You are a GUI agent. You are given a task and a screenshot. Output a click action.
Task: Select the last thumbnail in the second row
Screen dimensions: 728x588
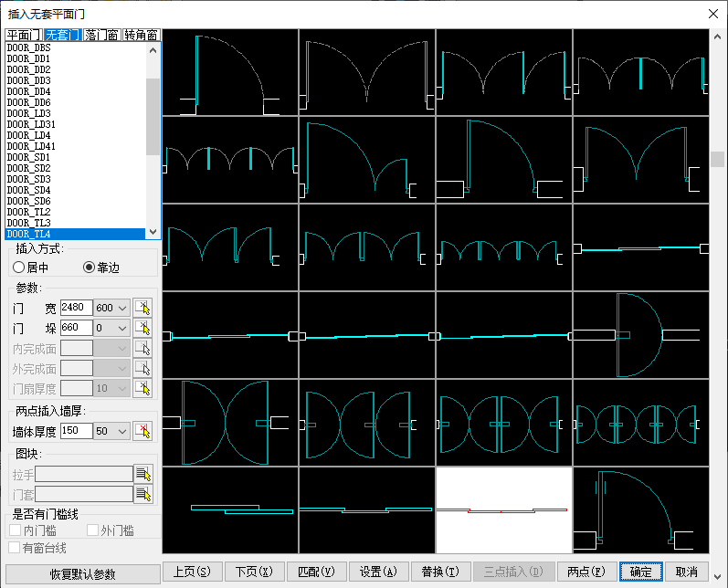coord(640,160)
